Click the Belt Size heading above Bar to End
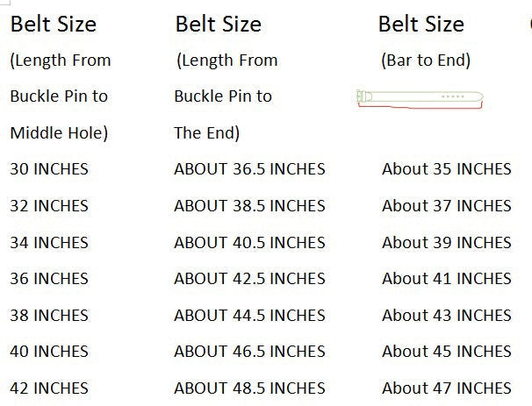Screen dimensions: 532x406 coord(421,25)
